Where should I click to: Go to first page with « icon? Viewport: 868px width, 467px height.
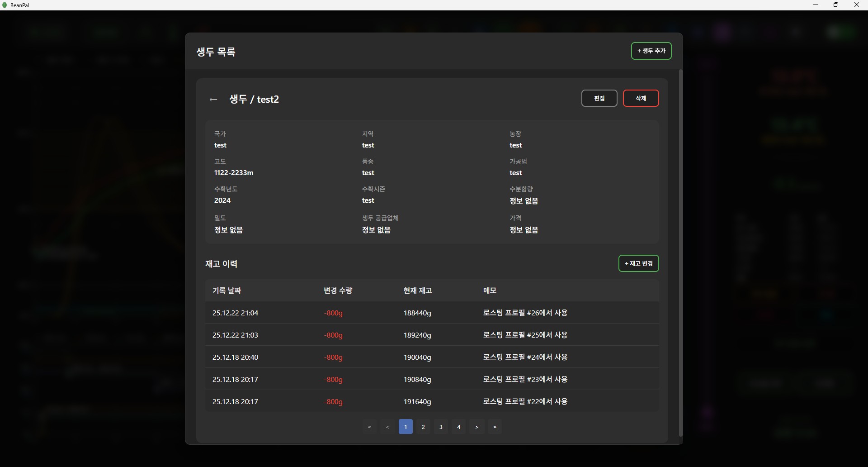click(369, 427)
